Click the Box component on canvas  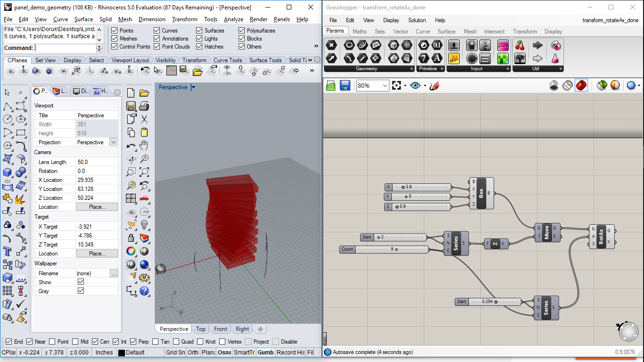click(481, 193)
